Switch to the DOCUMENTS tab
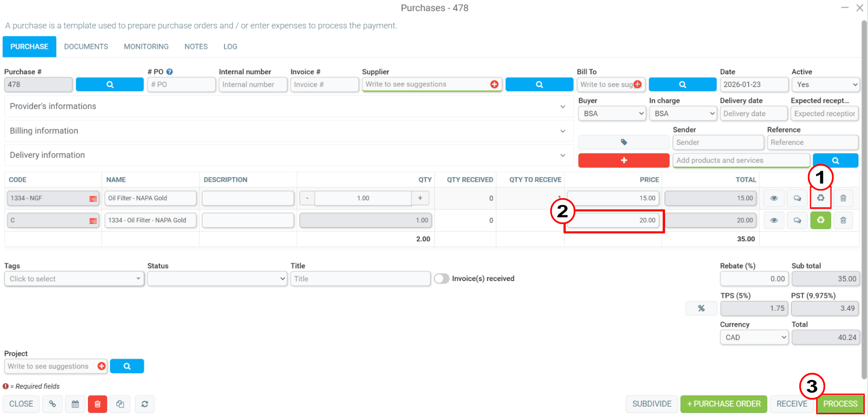This screenshot has height=416, width=868. tap(86, 46)
